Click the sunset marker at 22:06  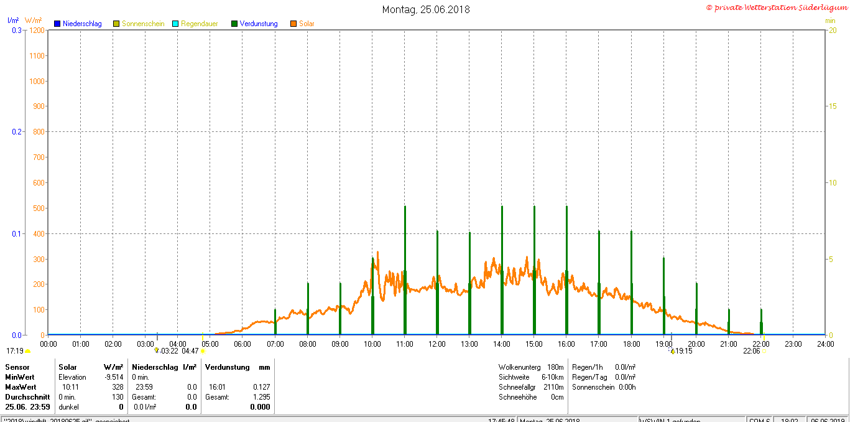pos(764,351)
